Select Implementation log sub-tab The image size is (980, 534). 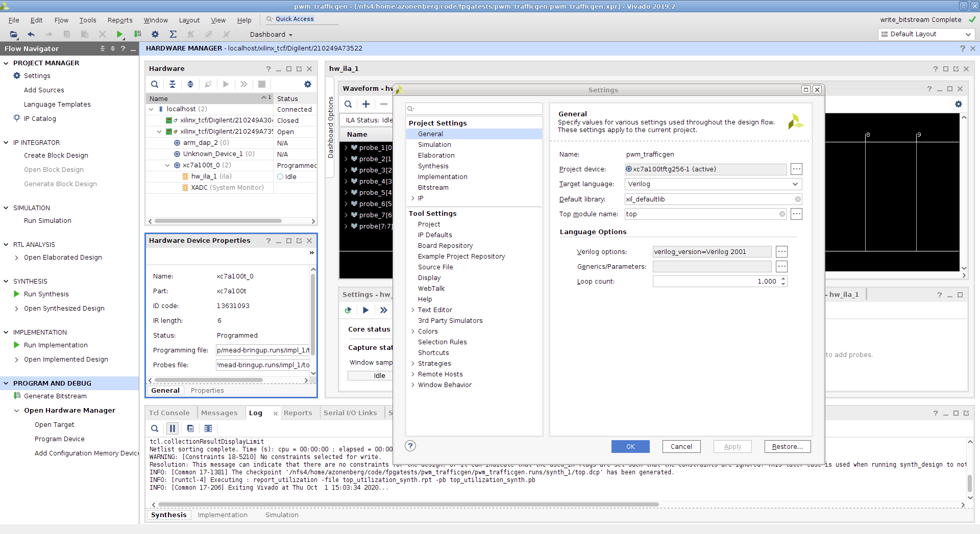(223, 515)
